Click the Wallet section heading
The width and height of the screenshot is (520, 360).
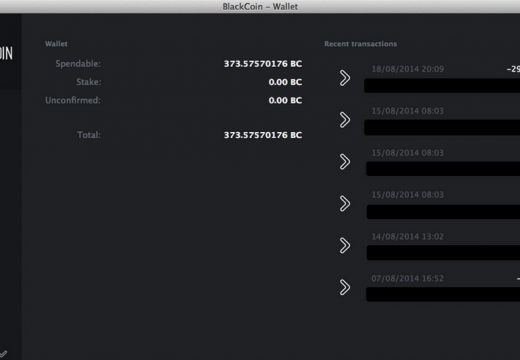pyautogui.click(x=56, y=44)
